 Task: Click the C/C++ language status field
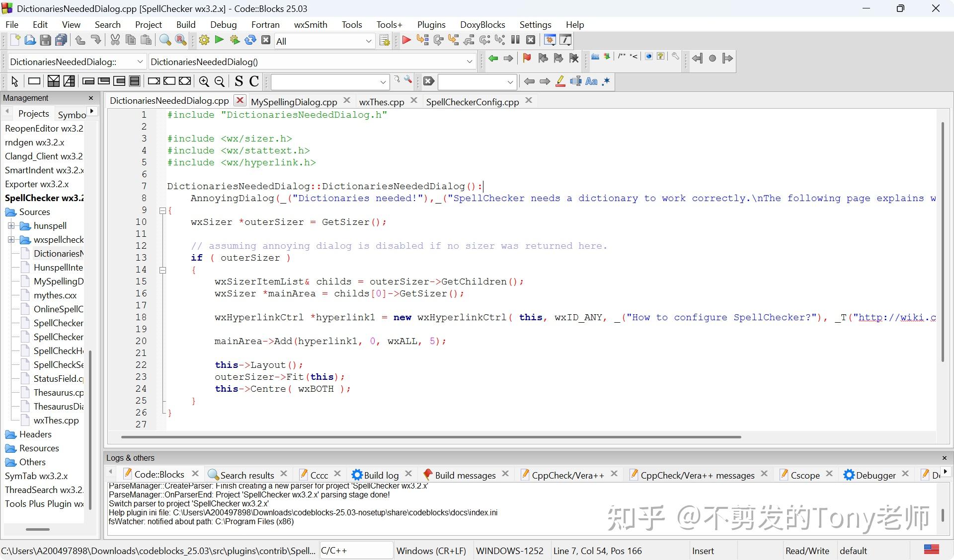click(x=356, y=551)
